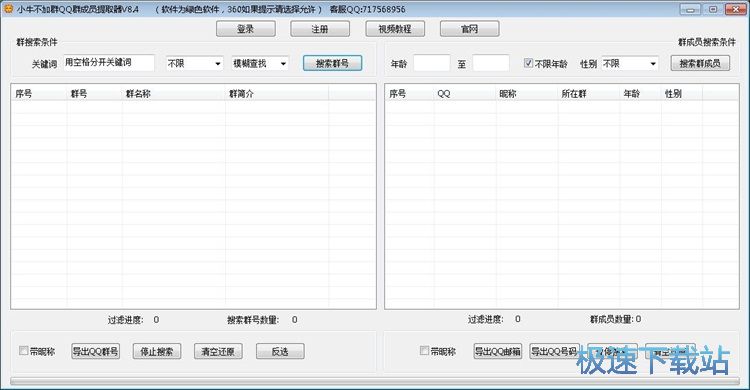Open the 视频教程 video tutorial
750x390 pixels.
click(395, 29)
